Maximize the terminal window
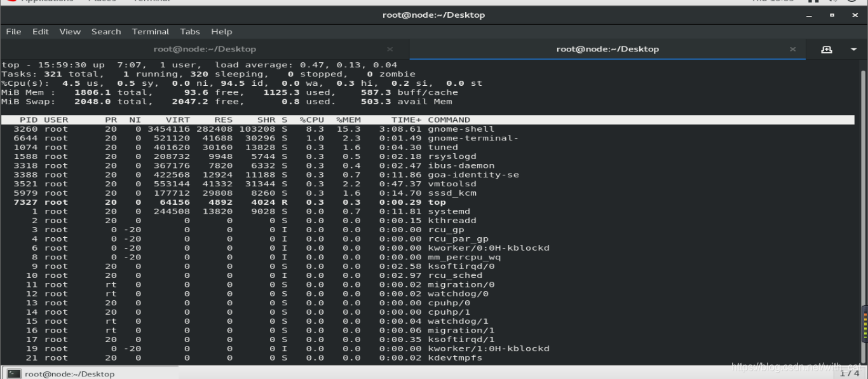This screenshot has width=868, height=379. 832,15
